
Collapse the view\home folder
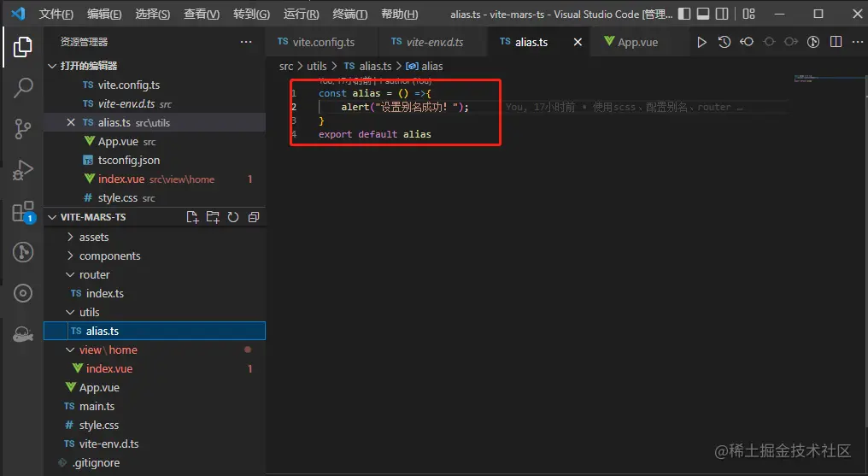click(70, 350)
